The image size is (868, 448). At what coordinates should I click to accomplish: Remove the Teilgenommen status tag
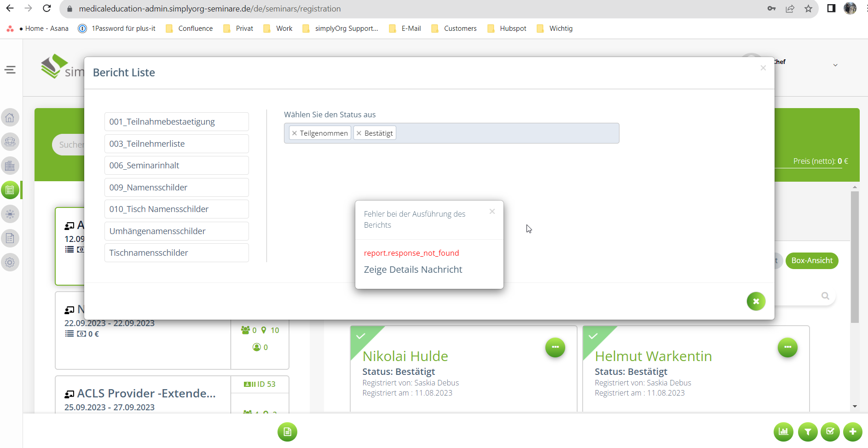[295, 133]
